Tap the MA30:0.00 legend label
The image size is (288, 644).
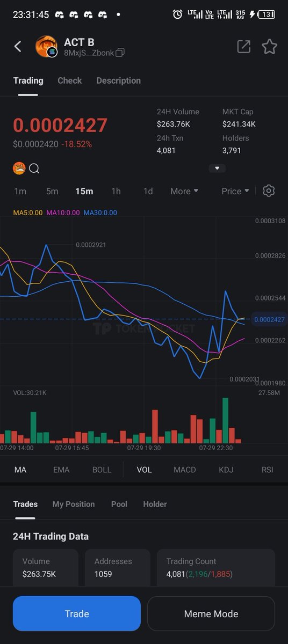point(100,213)
